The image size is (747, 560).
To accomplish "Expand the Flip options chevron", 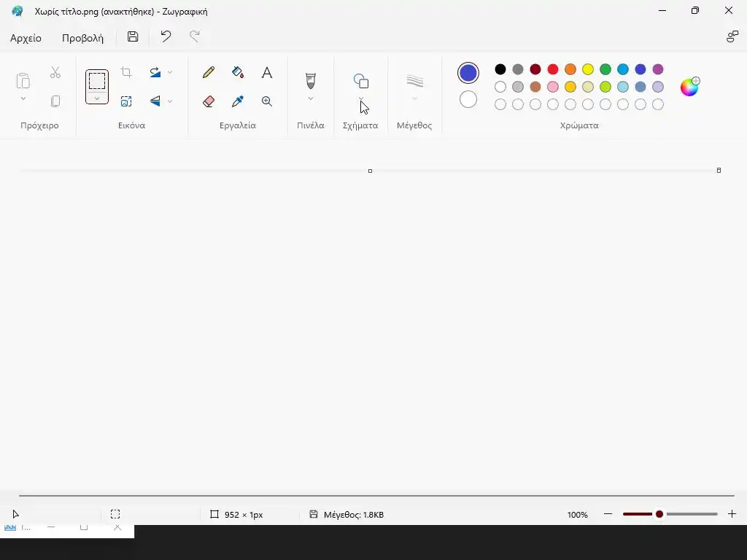I will [170, 101].
